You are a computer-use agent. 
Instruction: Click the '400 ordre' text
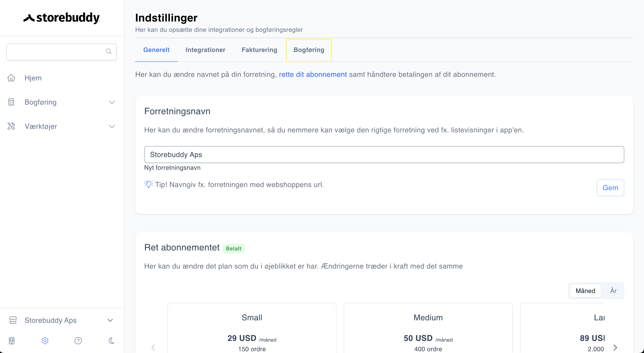(428, 349)
